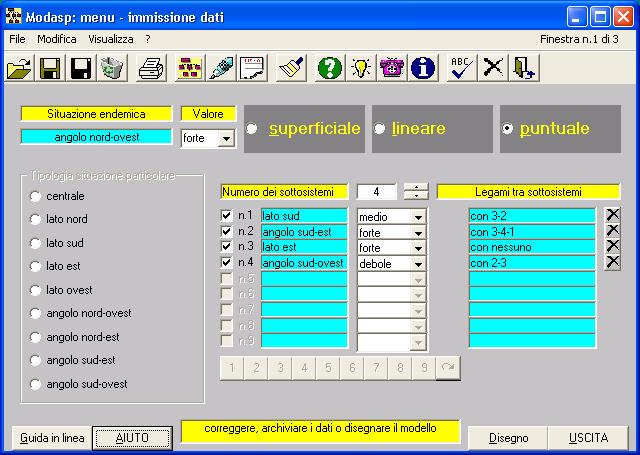Click the exit door toolbar icon

pos(525,68)
